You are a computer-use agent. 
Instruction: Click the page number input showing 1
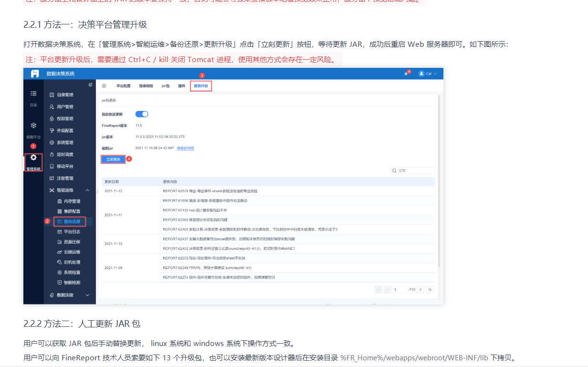click(x=400, y=289)
